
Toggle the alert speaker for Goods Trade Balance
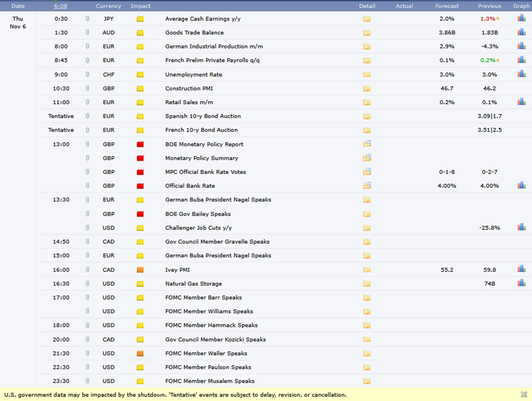[87, 32]
